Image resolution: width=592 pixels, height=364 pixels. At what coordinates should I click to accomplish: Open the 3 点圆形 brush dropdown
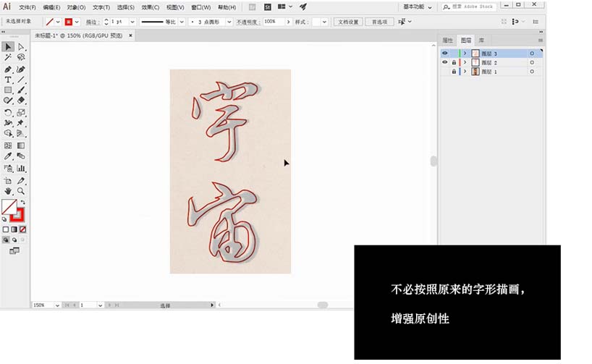(229, 22)
